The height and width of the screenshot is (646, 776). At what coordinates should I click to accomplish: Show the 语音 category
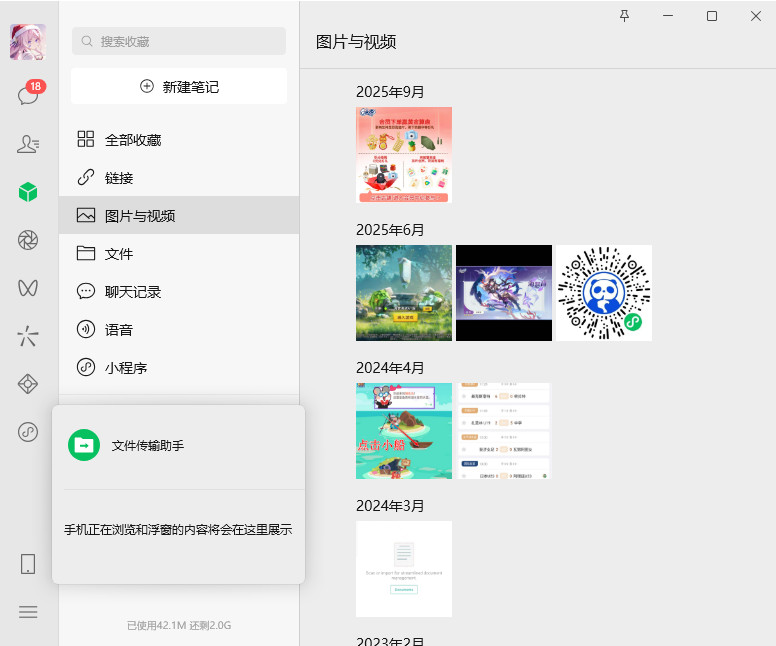tap(119, 330)
